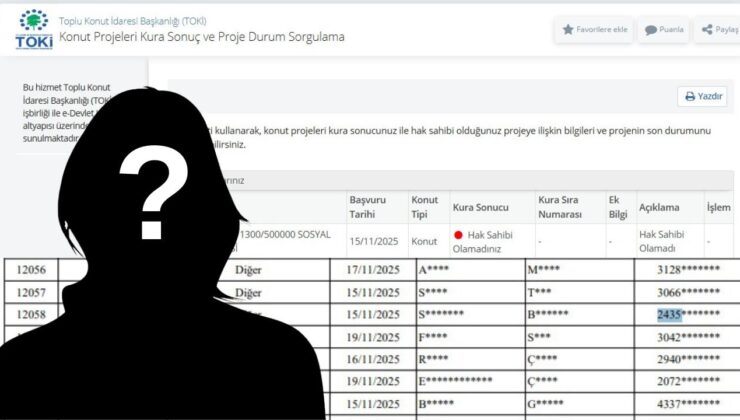Image resolution: width=740 pixels, height=420 pixels.
Task: Click the İşlem column header
Action: tap(718, 207)
